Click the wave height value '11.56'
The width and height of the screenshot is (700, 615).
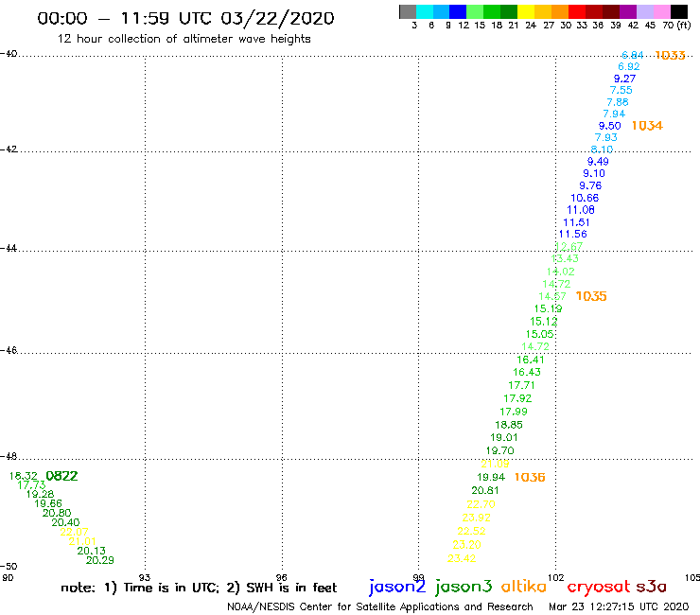[x=572, y=234]
